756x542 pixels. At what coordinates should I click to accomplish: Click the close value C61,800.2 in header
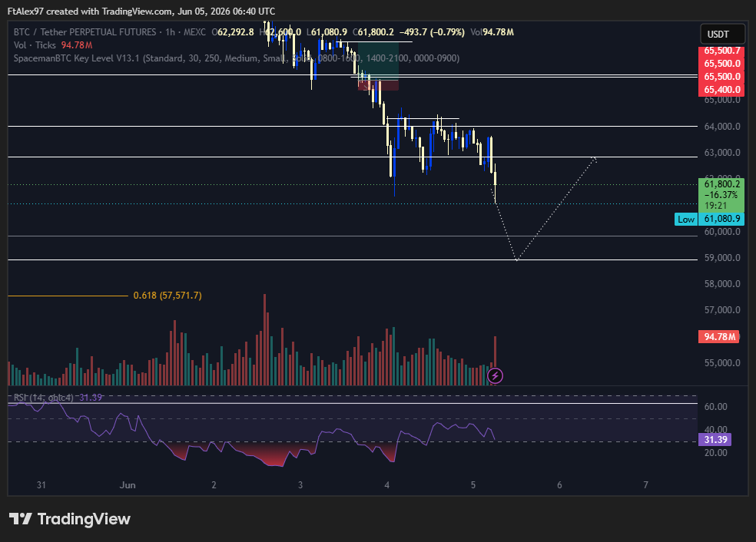pos(373,32)
